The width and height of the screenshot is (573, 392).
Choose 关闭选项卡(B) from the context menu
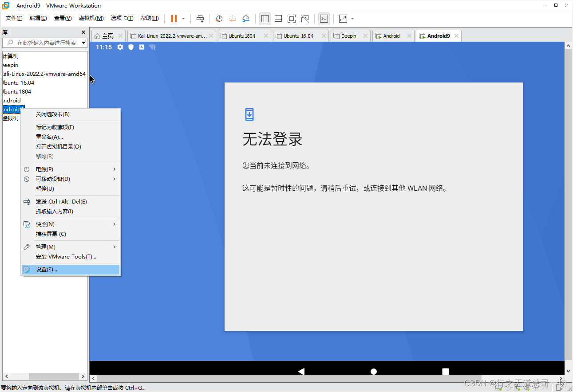[71, 114]
